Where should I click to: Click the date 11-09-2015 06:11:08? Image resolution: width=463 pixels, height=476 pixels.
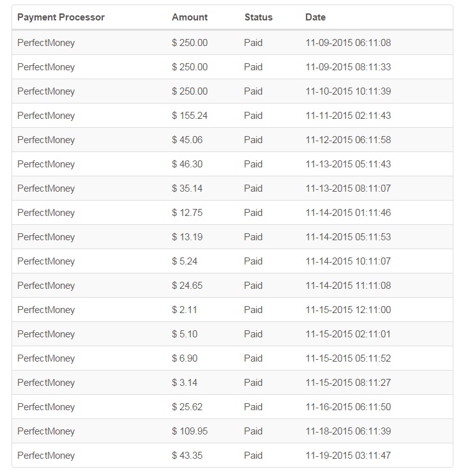pyautogui.click(x=348, y=43)
